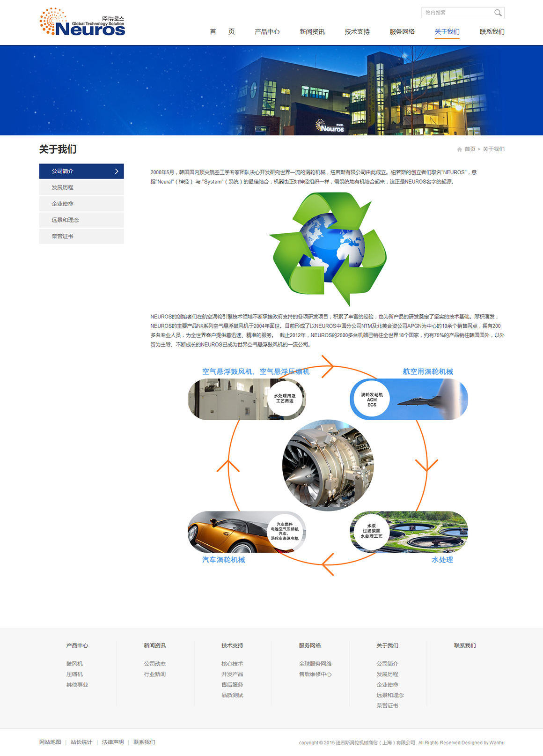
Task: Click the 航空用涡轮机械 heading
Action: point(428,371)
